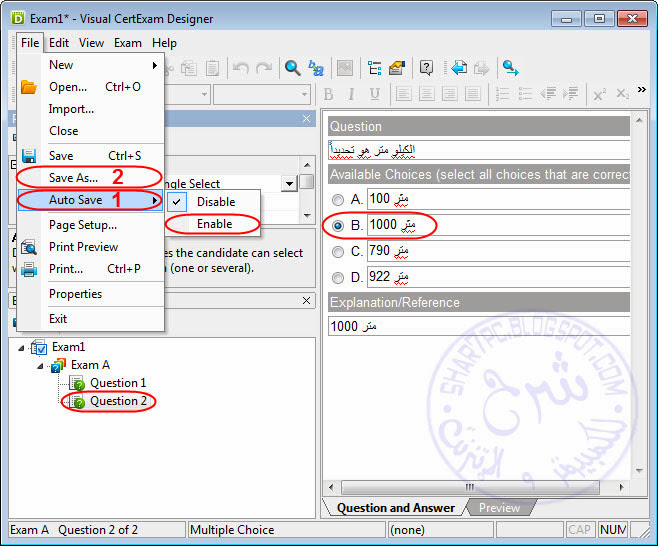Go to next question gray arrow

481,68
